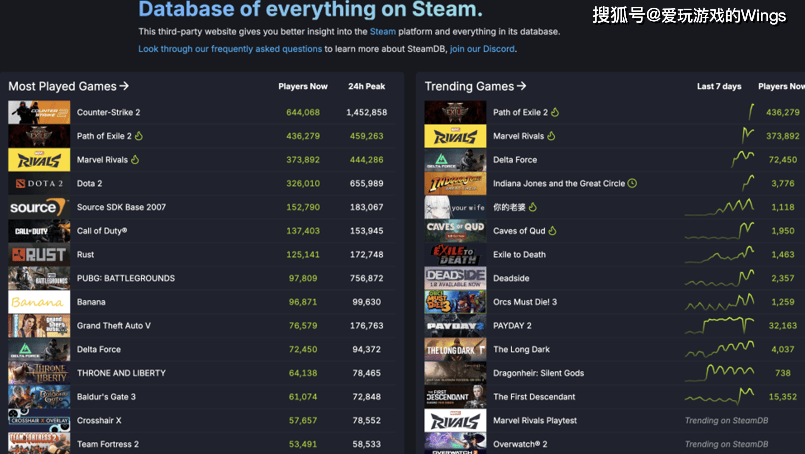Image resolution: width=805 pixels, height=454 pixels.
Task: Select Source SDK Base 2007 name
Action: tap(121, 207)
